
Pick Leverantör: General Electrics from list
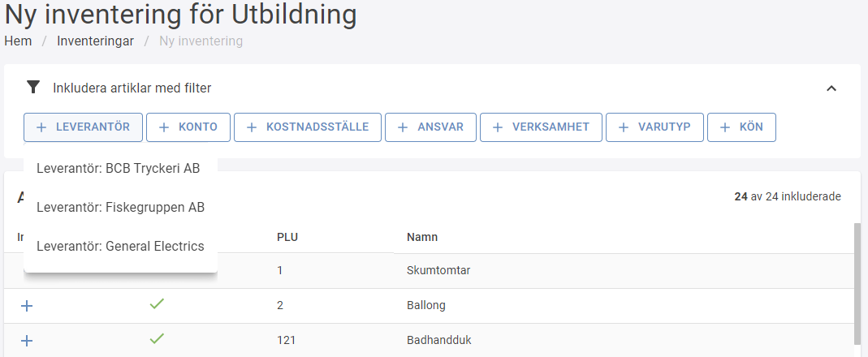(121, 247)
